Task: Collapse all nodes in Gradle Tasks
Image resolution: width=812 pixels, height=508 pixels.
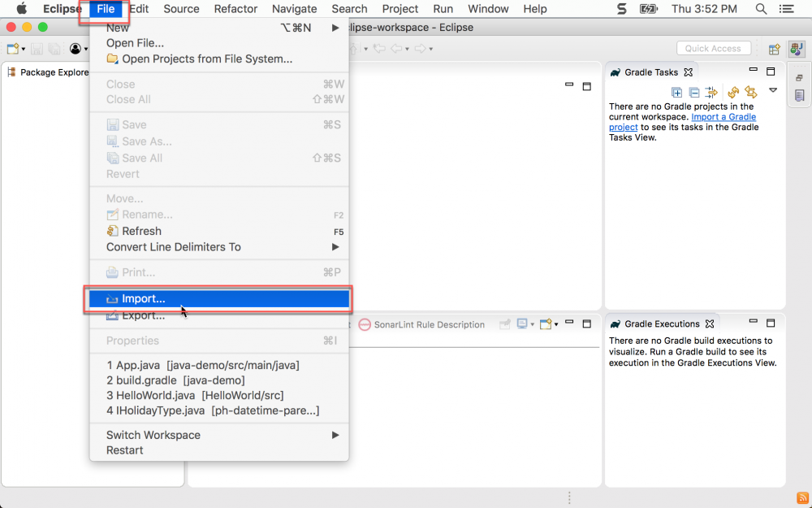Action: click(694, 93)
